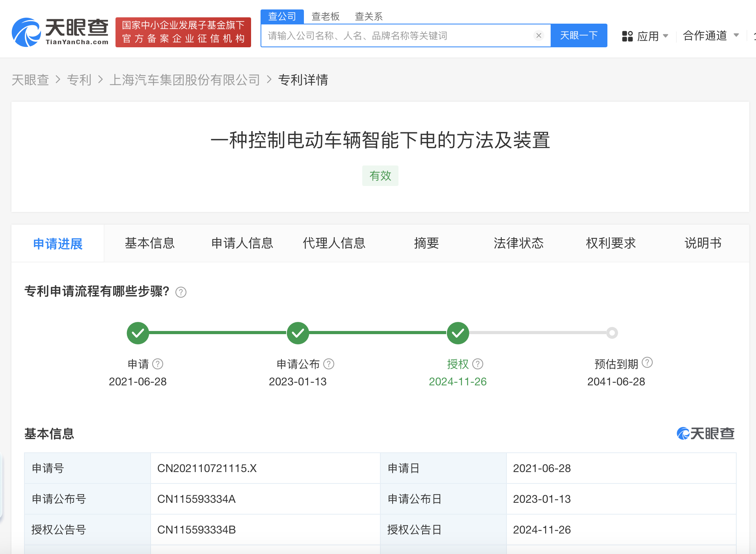Select the 权利要求 tab
The width and height of the screenshot is (756, 554).
click(x=611, y=243)
